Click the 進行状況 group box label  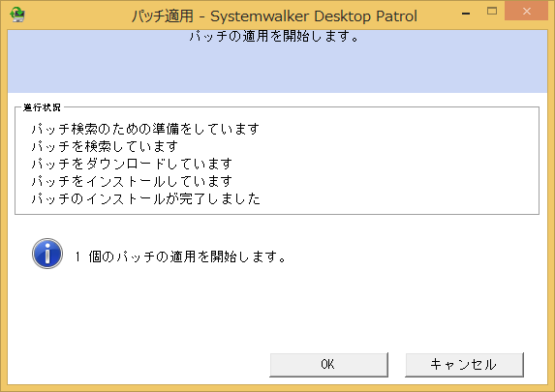[42, 107]
